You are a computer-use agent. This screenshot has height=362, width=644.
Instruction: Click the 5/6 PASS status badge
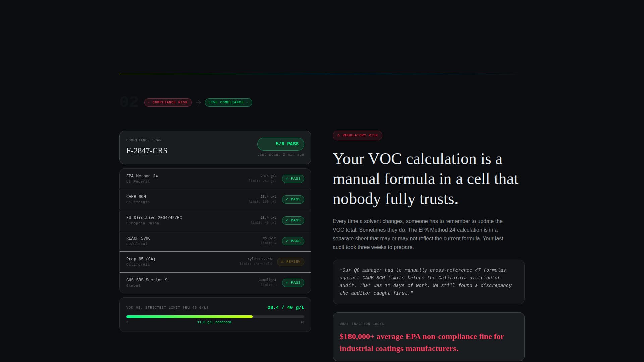[281, 144]
